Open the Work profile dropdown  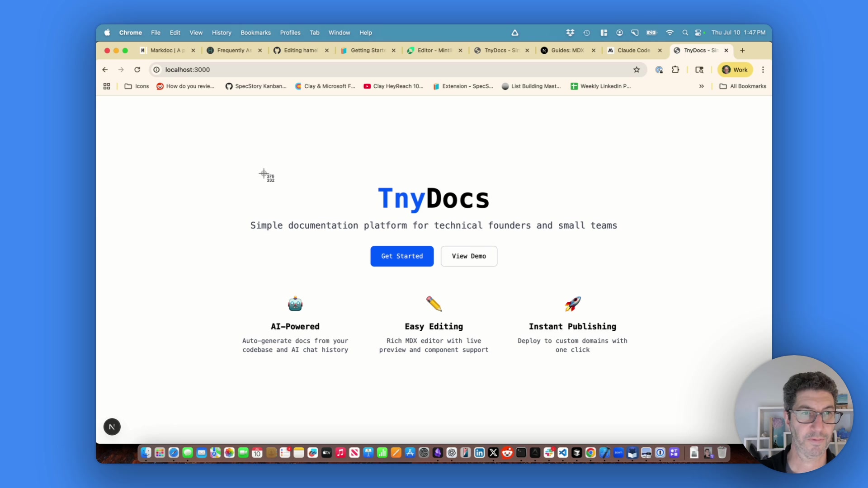(735, 70)
